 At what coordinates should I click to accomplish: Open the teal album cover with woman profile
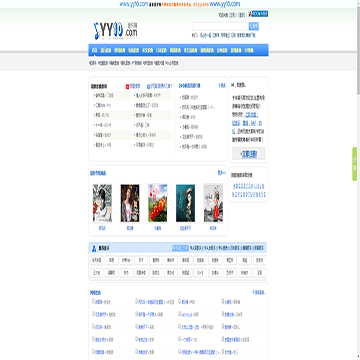click(186, 203)
